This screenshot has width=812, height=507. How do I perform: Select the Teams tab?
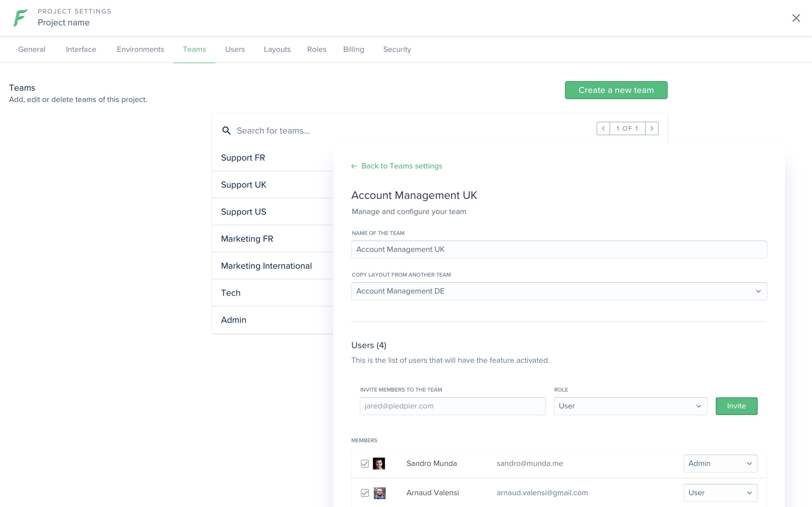point(195,49)
